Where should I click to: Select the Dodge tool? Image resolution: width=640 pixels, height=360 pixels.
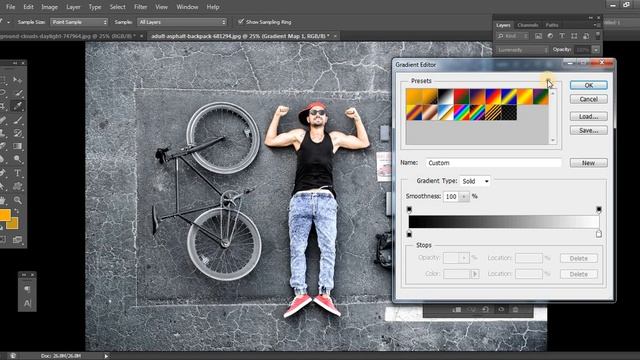pos(17,159)
